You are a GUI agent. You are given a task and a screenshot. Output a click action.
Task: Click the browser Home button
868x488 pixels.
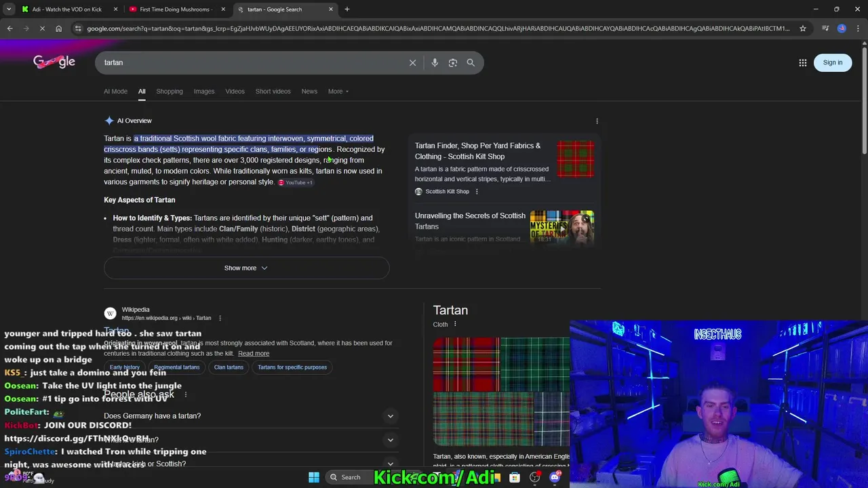click(59, 28)
